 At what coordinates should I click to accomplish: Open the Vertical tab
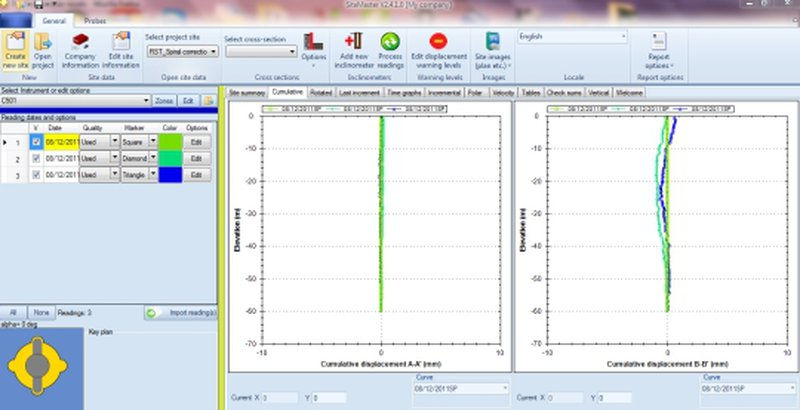pyautogui.click(x=598, y=93)
